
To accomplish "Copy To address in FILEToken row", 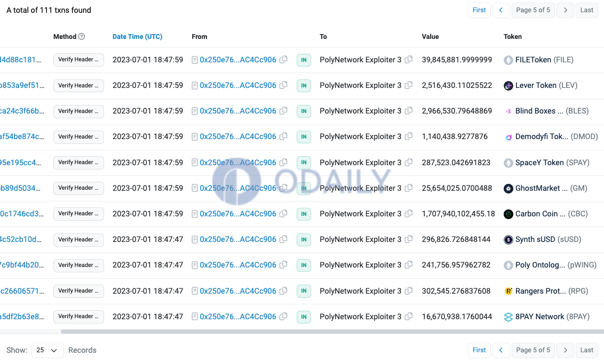I will (409, 60).
